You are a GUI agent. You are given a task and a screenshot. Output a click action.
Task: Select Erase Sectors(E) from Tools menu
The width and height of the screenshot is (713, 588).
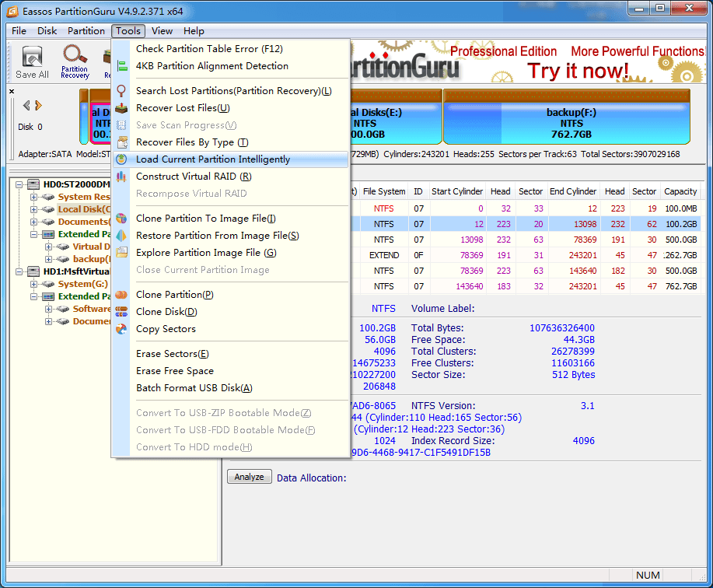(x=231, y=354)
